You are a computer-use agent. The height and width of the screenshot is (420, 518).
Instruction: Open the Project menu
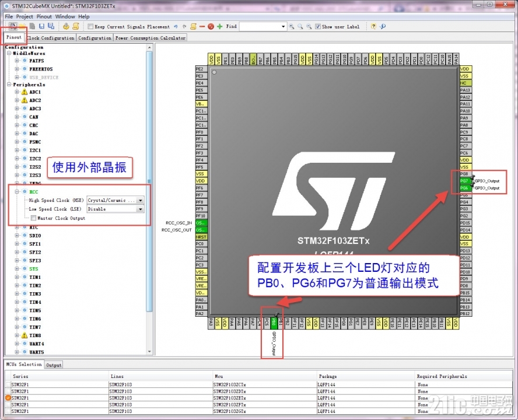coord(24,16)
